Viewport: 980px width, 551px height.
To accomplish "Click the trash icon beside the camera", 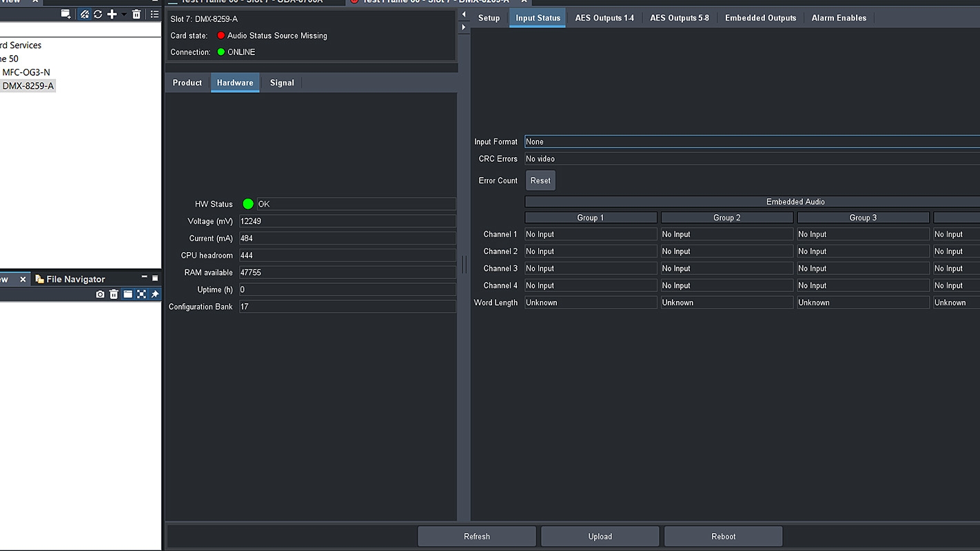I will tap(114, 294).
